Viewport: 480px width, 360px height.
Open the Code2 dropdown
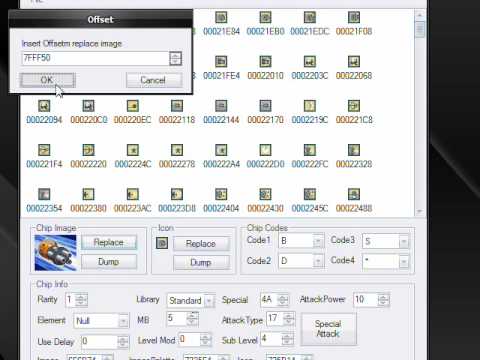(x=318, y=261)
